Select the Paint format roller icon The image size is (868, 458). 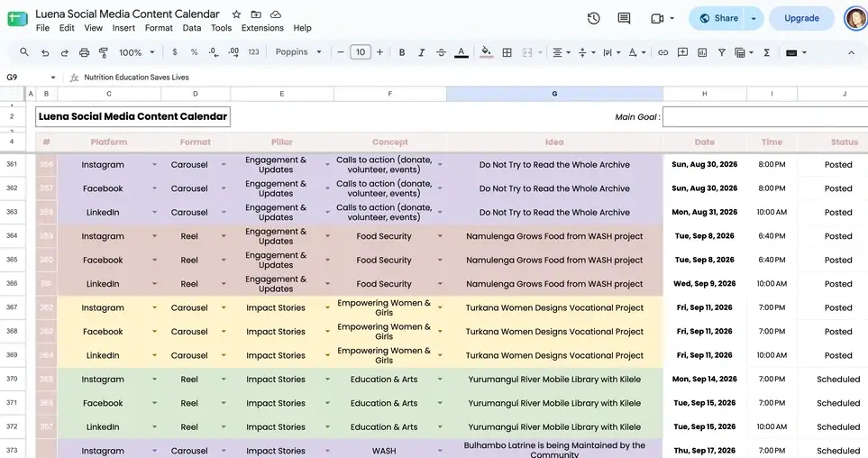[104, 52]
